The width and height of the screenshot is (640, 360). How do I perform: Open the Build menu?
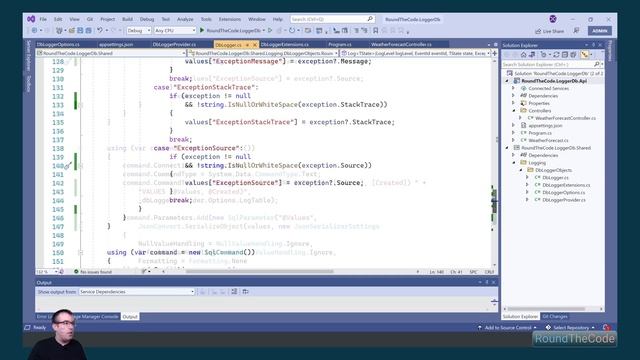point(127,19)
